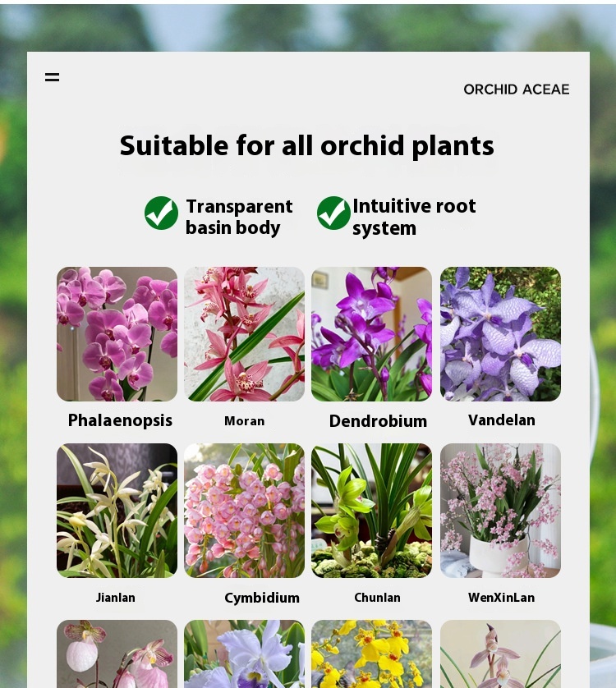This screenshot has height=688, width=616.
Task: Click the heading Suitable for all orchid plants
Action: point(307,146)
